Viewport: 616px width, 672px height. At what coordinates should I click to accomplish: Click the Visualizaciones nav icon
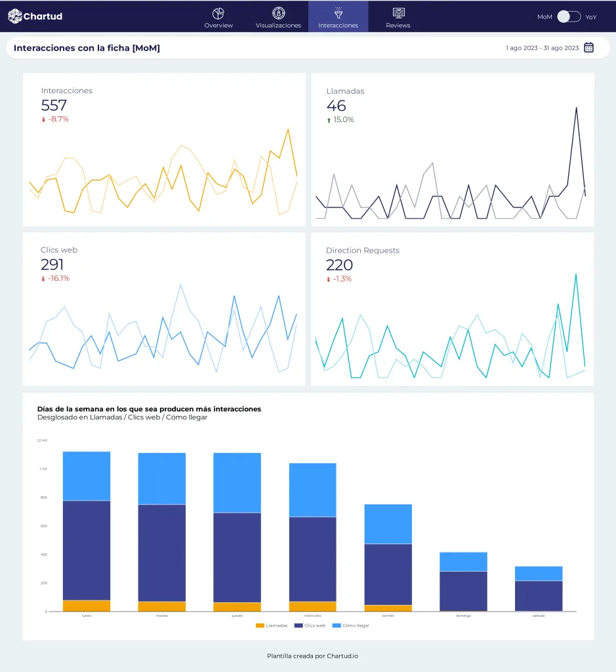coord(278,13)
